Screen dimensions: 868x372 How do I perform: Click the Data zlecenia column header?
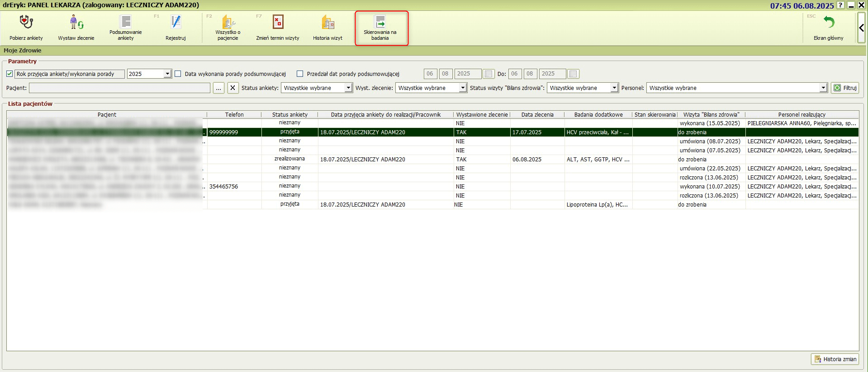537,115
